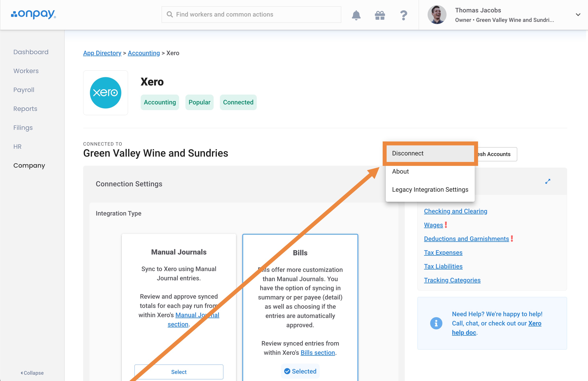Open Filings in sidebar
588x381 pixels.
tap(23, 128)
